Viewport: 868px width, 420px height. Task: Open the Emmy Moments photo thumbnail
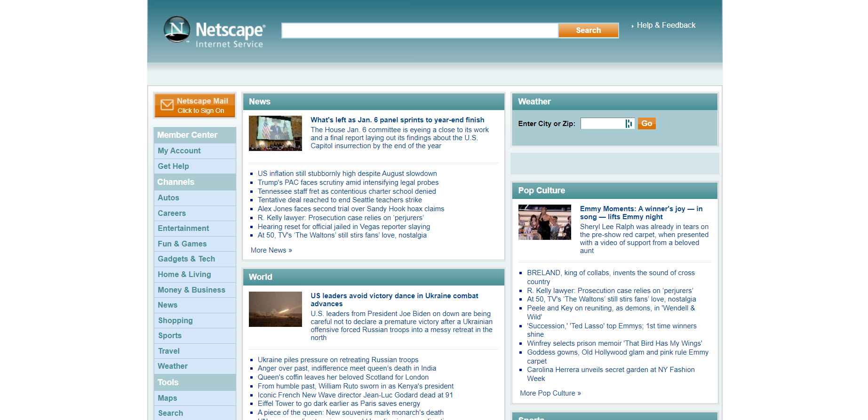click(x=544, y=222)
